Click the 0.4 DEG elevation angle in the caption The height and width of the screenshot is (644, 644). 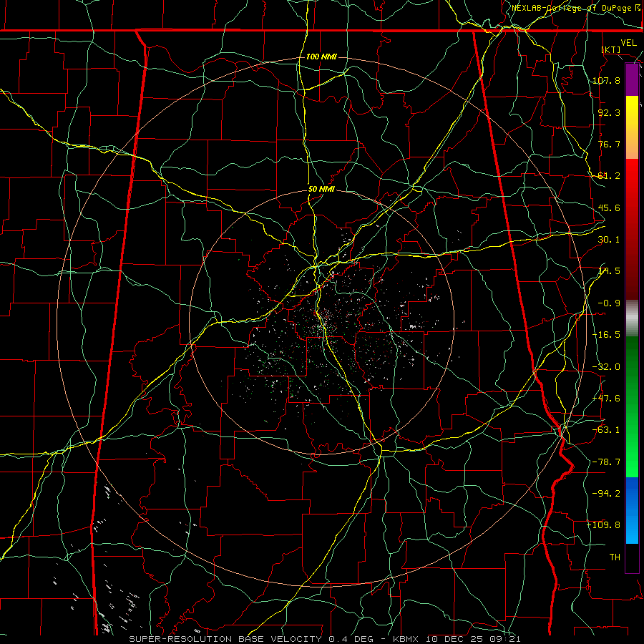tap(351, 639)
